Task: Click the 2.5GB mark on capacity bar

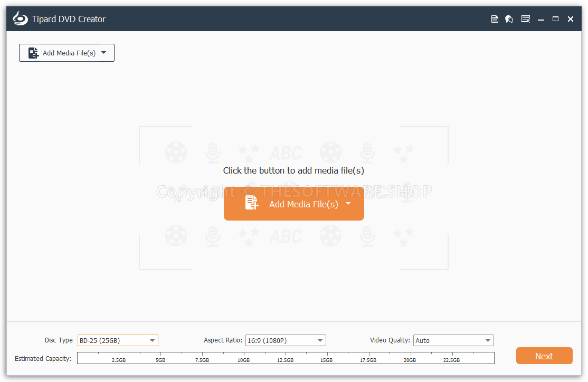Action: pos(119,360)
